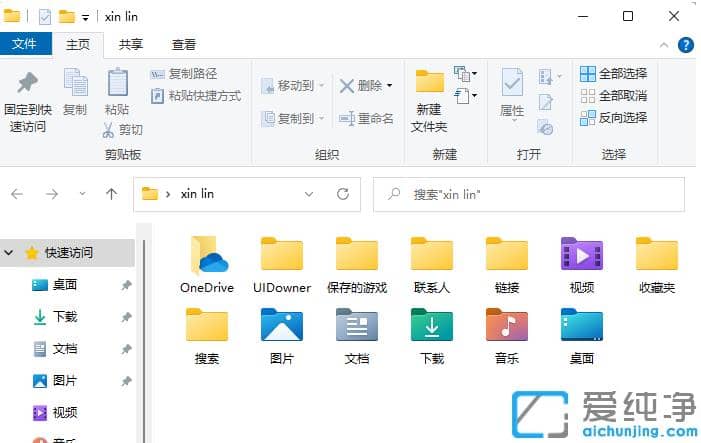
Task: Click the navigation pane vertical scrollbar
Action: (x=144, y=342)
